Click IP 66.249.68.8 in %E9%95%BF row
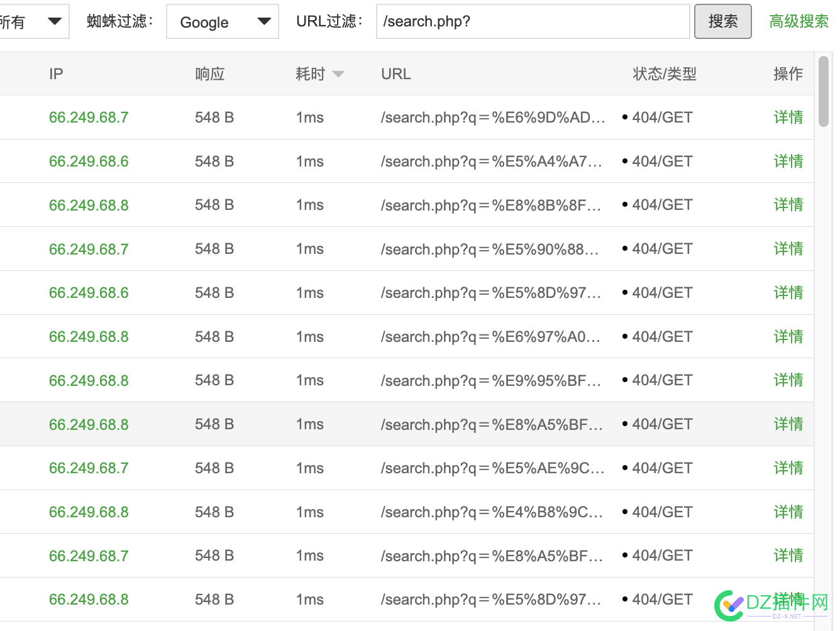Image resolution: width=840 pixels, height=631 pixels. [89, 381]
